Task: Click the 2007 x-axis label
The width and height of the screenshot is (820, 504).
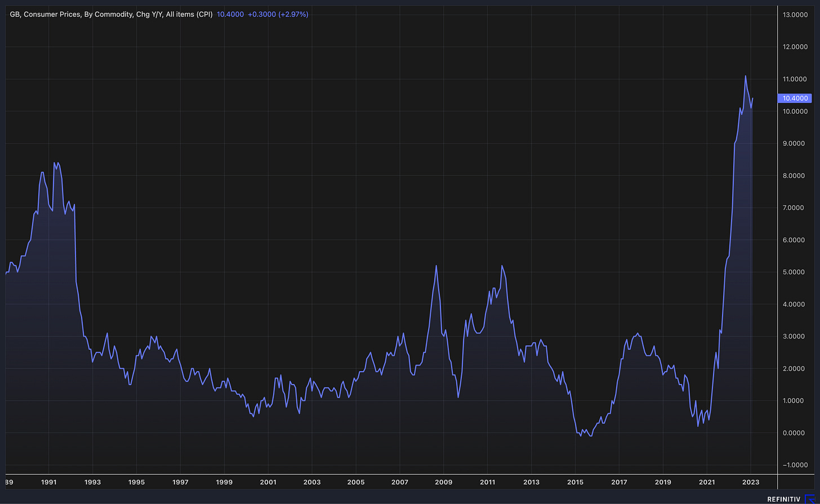Action: click(x=400, y=482)
